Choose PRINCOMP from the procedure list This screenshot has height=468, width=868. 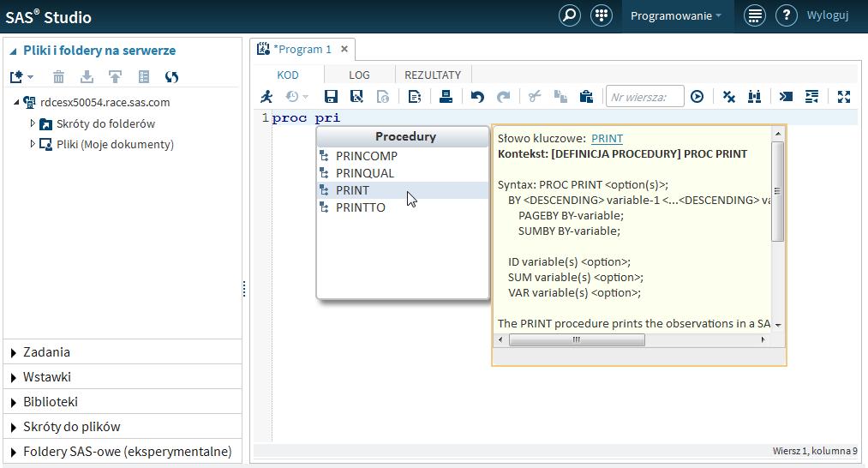click(403, 156)
